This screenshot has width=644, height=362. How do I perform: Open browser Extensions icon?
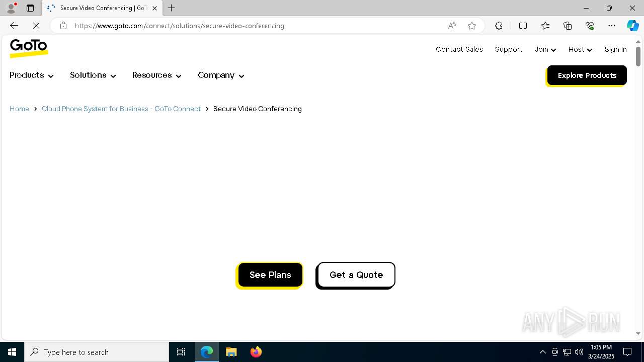coord(499,26)
